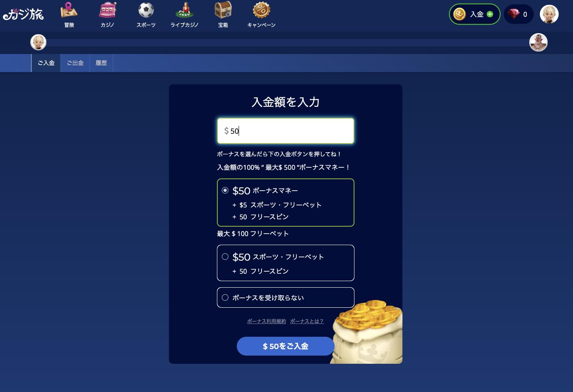Open the ボーナスとは？ link
This screenshot has height=392, width=573.
coord(307,321)
